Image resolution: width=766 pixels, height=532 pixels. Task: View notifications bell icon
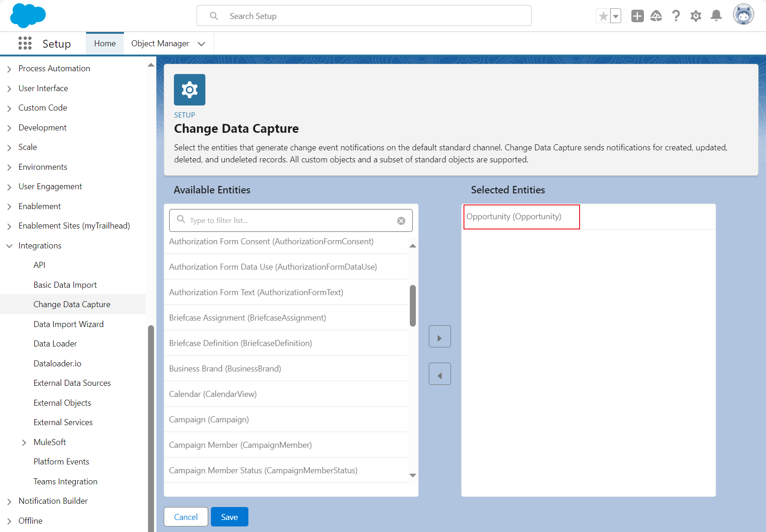point(716,16)
